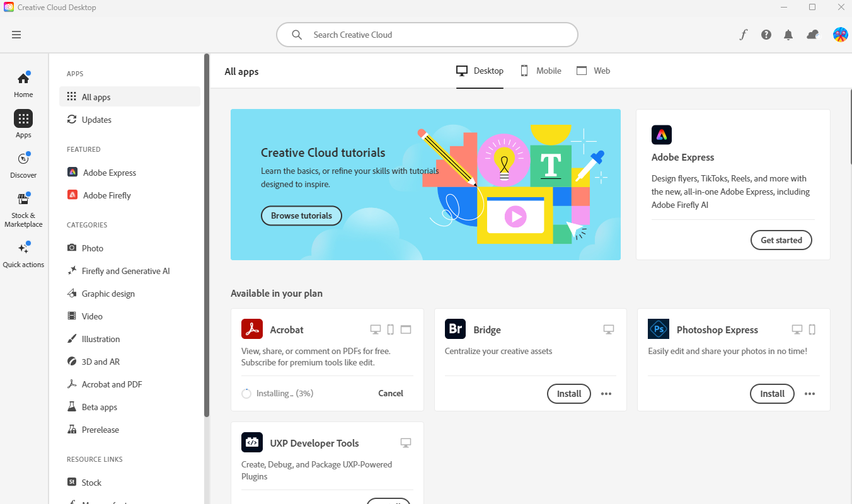The width and height of the screenshot is (852, 504).
Task: Open Stock & Marketplace from the sidebar
Action: [23, 207]
